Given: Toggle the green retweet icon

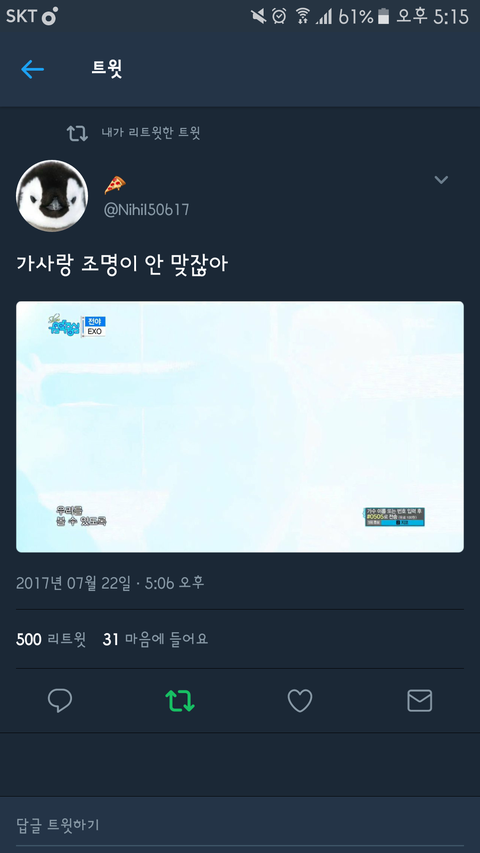Looking at the screenshot, I should [x=180, y=701].
